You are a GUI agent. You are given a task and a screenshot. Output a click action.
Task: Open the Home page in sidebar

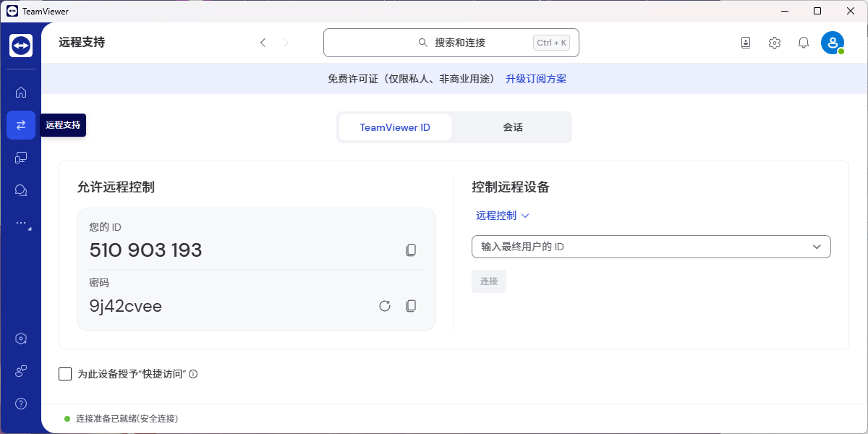pos(21,92)
